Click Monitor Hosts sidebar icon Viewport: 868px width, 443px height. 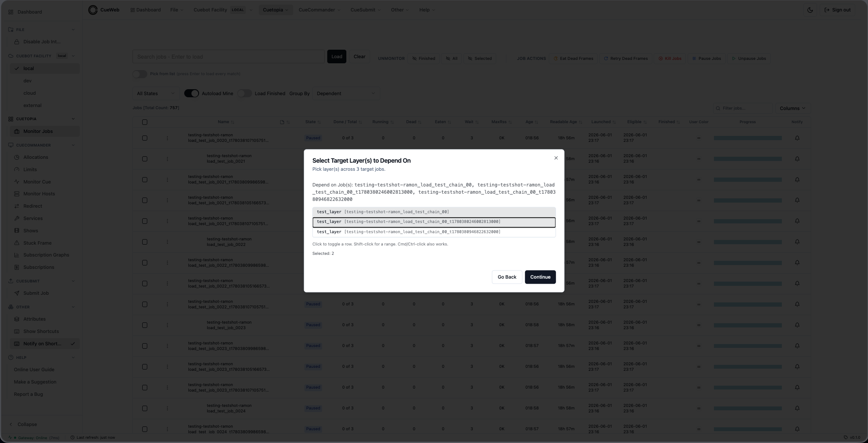pos(17,194)
